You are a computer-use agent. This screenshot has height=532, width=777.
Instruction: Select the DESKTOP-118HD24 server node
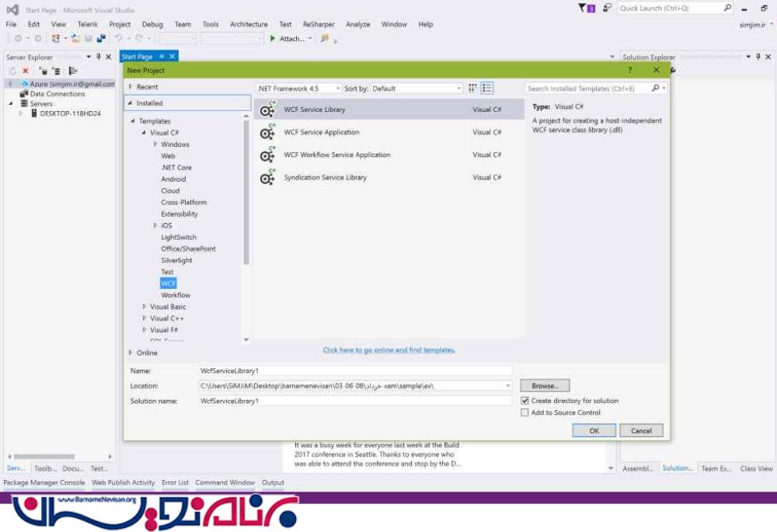pos(71,113)
